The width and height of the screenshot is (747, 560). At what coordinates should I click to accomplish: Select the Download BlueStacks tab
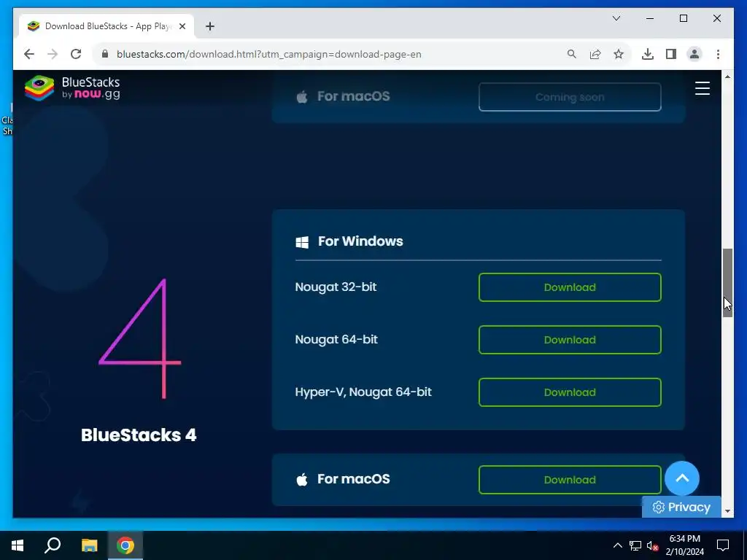[x=107, y=26]
